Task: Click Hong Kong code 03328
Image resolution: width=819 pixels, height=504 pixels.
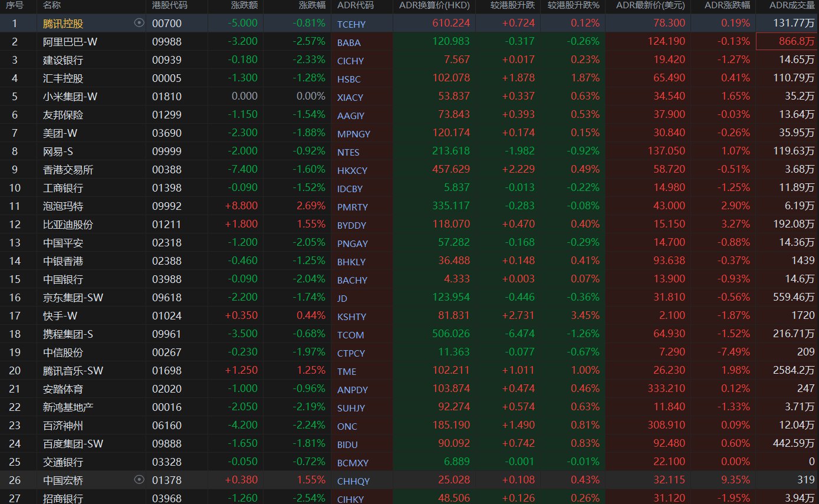Action: pos(167,462)
